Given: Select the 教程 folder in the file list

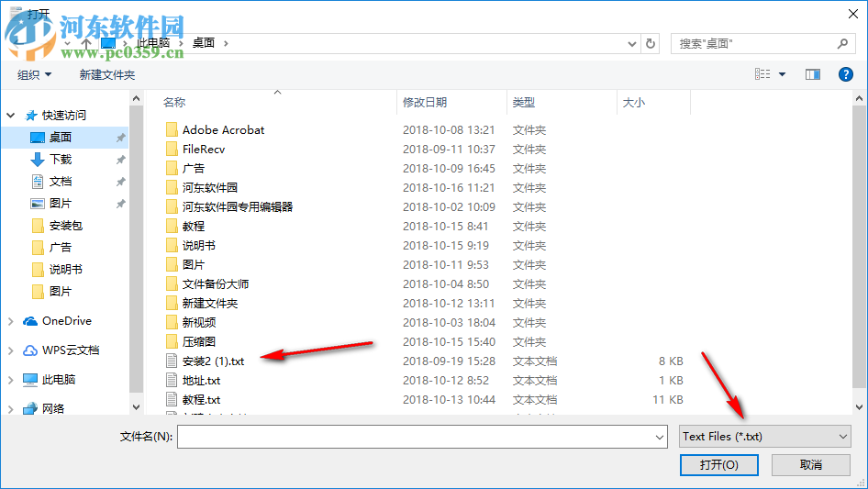Looking at the screenshot, I should [x=194, y=227].
